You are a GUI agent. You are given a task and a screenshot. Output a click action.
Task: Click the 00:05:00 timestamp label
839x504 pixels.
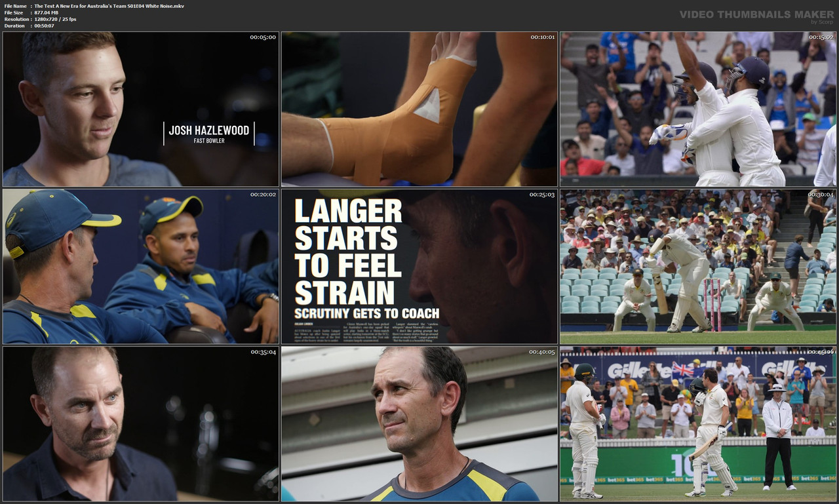tap(263, 37)
